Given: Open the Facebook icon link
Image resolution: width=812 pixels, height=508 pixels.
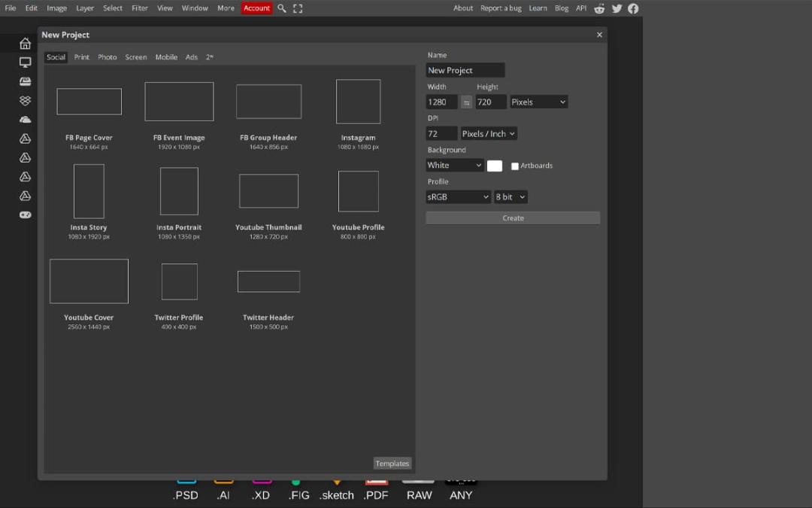Looking at the screenshot, I should (633, 8).
